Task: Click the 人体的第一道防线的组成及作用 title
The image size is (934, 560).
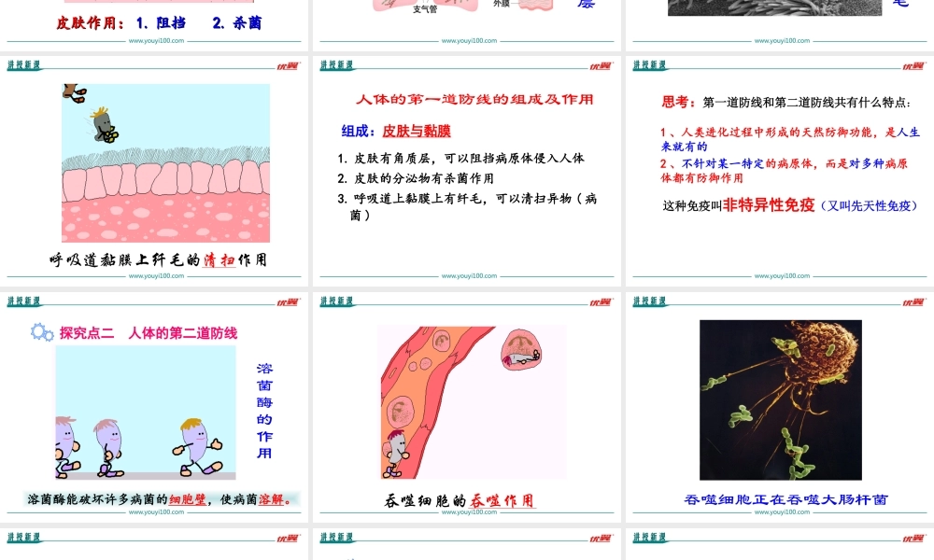Action: [474, 100]
